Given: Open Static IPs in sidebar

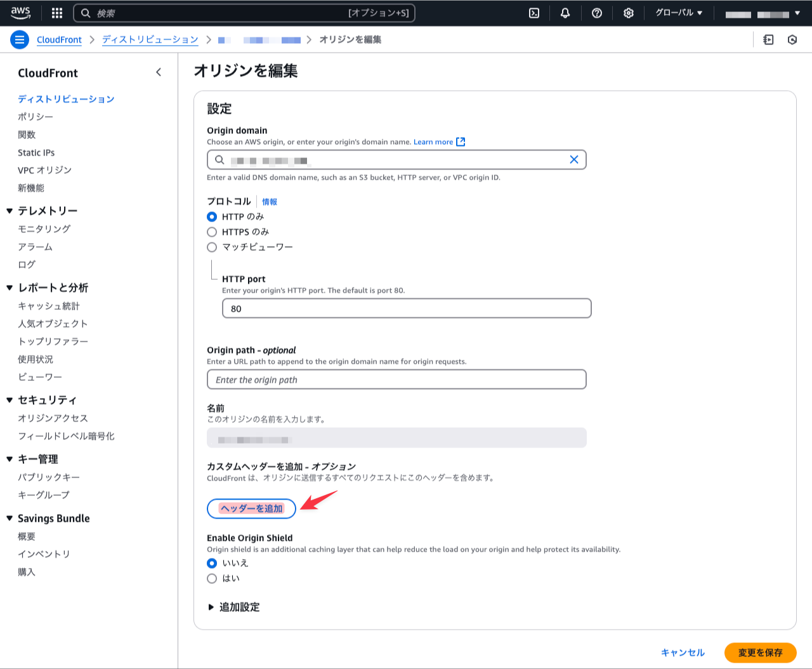Looking at the screenshot, I should 36,152.
